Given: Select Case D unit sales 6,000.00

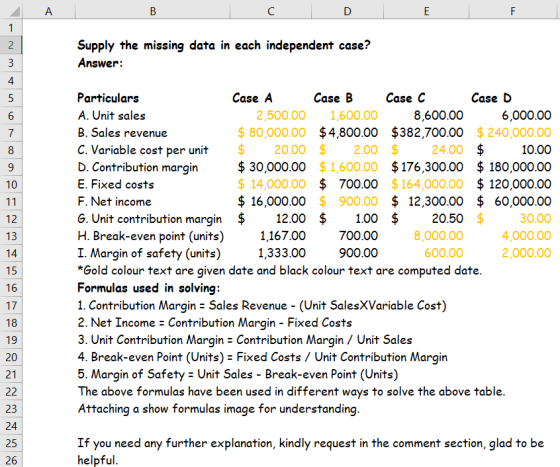Looking at the screenshot, I should (526, 115).
